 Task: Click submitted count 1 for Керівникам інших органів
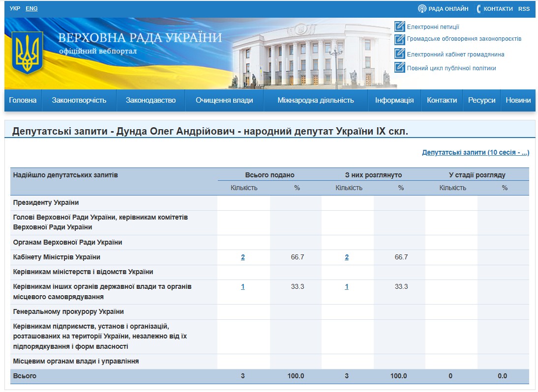[242, 286]
